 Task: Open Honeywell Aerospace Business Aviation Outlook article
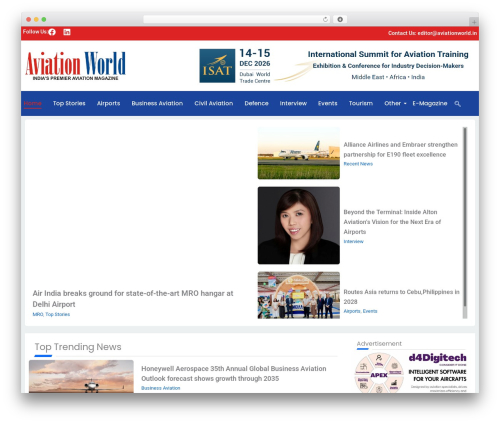point(234,373)
